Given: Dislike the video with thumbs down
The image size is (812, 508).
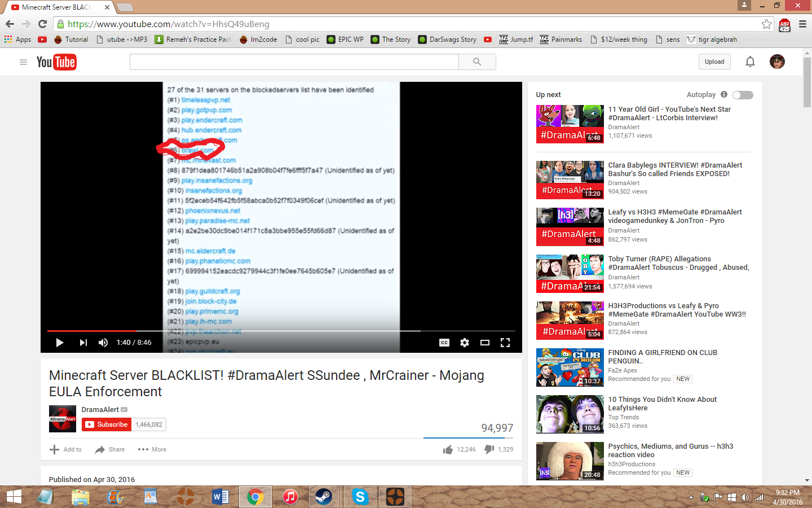Looking at the screenshot, I should coord(489,449).
